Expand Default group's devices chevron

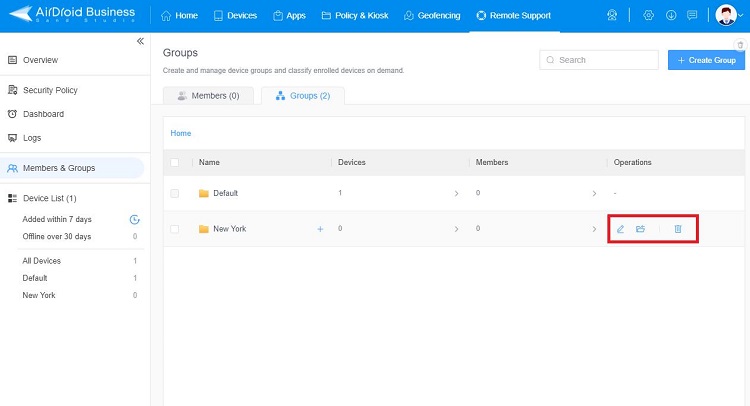[x=456, y=193]
